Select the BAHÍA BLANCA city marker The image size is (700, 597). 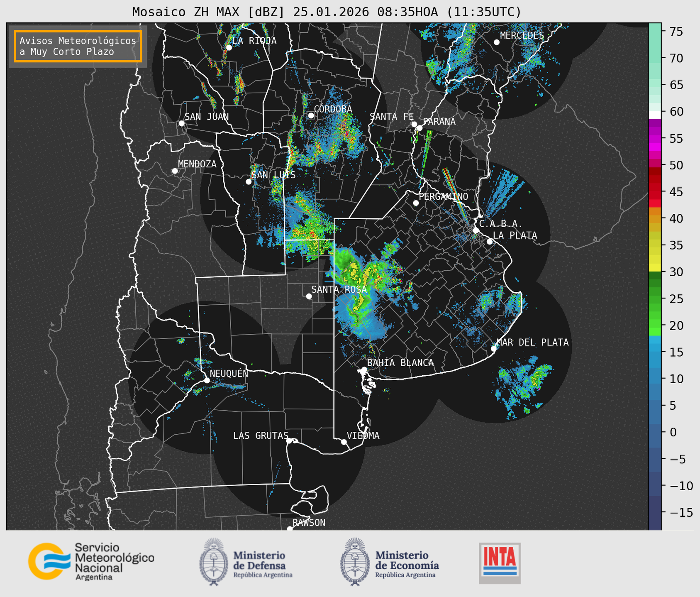364,369
